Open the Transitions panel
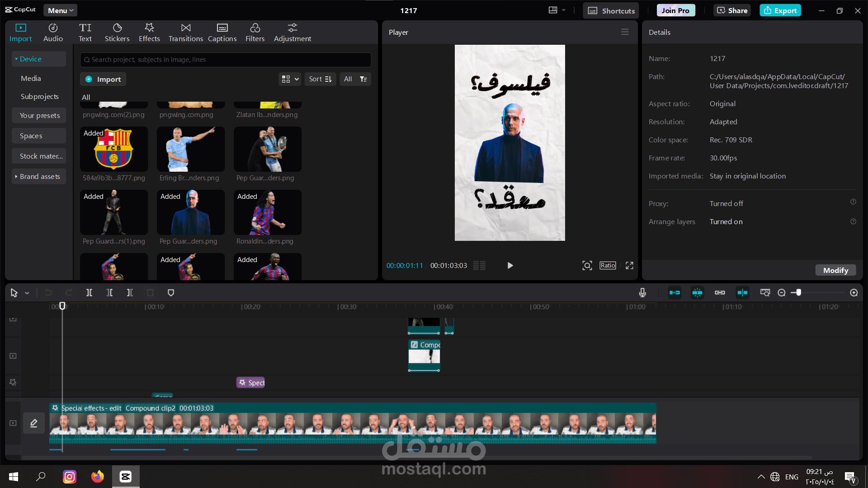This screenshot has width=868, height=488. (x=186, y=33)
